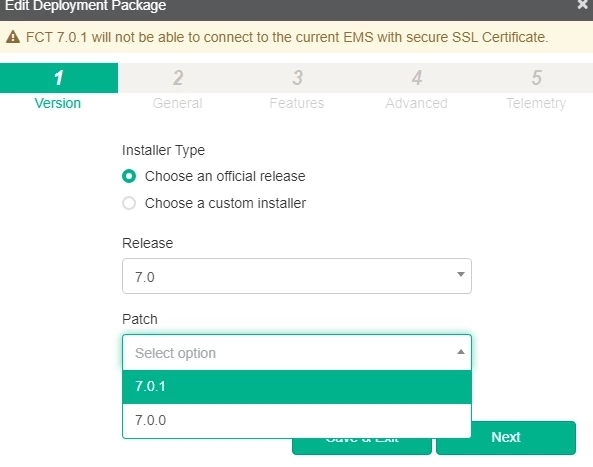Go to step 5 Telemetry tab

(536, 87)
